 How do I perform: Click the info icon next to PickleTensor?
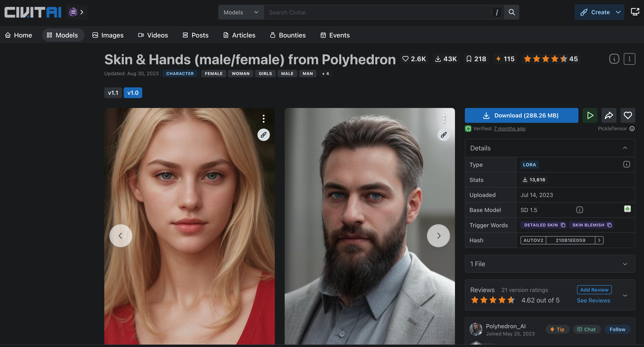click(x=632, y=129)
